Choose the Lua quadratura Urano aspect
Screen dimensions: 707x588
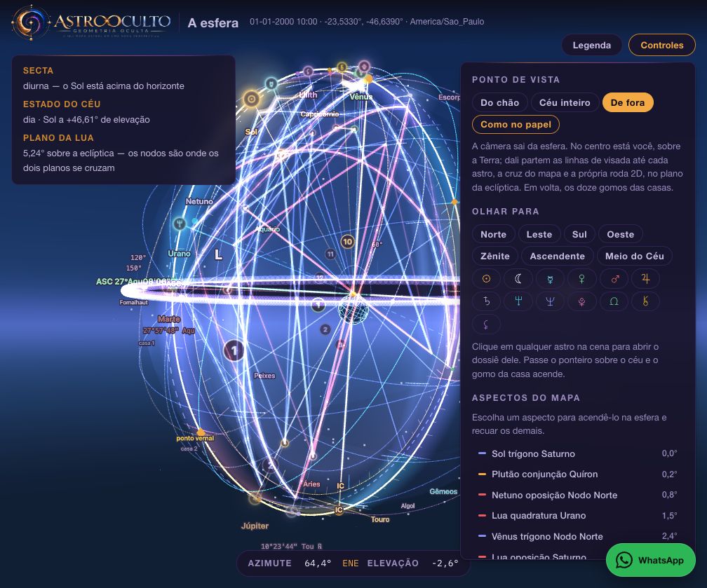578,515
